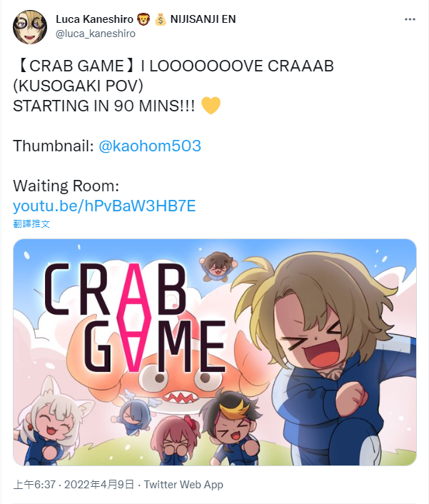This screenshot has width=429, height=504.
Task: Open the youtu.be/hPvBaW3HB7E waiting room link
Action: point(104,206)
